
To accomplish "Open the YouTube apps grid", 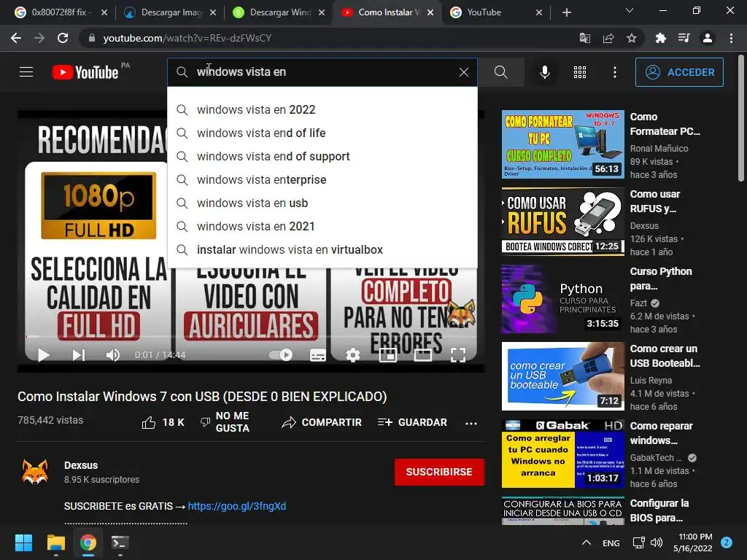I will pos(580,72).
